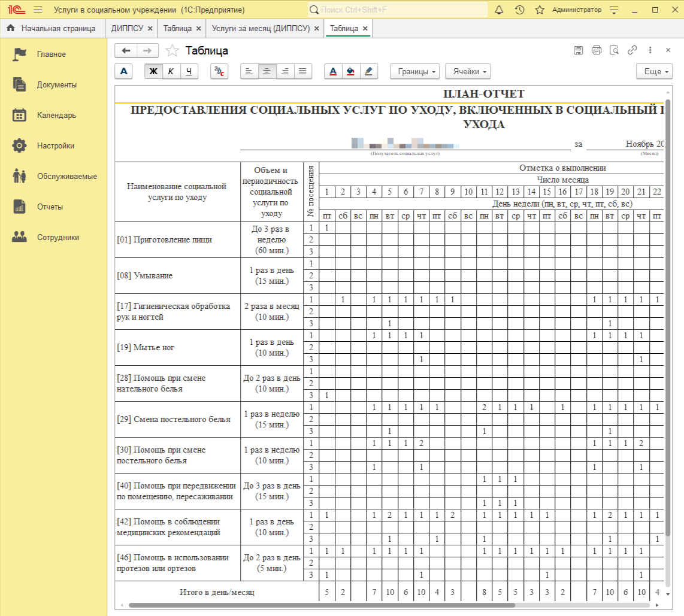Print the table with the printer icon
Viewport: 684px width, 616px height.
tap(596, 51)
